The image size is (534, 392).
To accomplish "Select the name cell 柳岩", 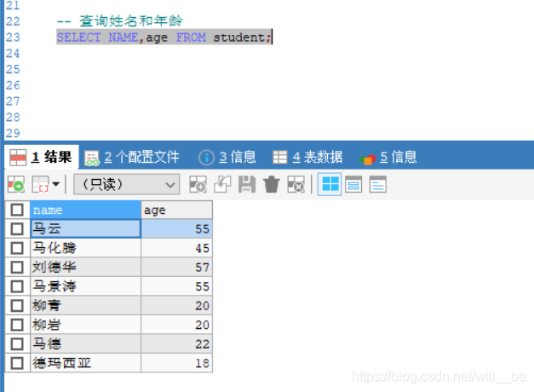I will [85, 325].
